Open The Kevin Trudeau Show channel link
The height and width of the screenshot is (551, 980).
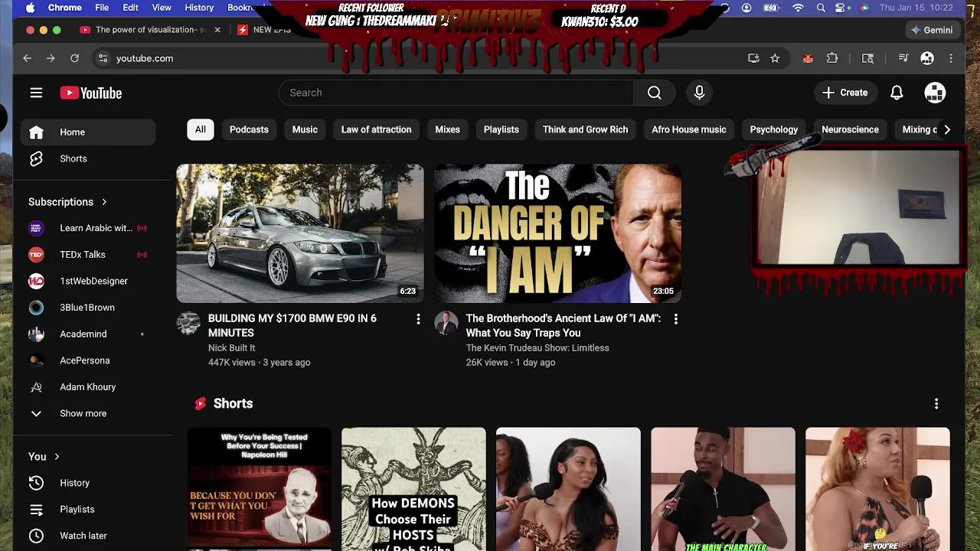pyautogui.click(x=537, y=347)
